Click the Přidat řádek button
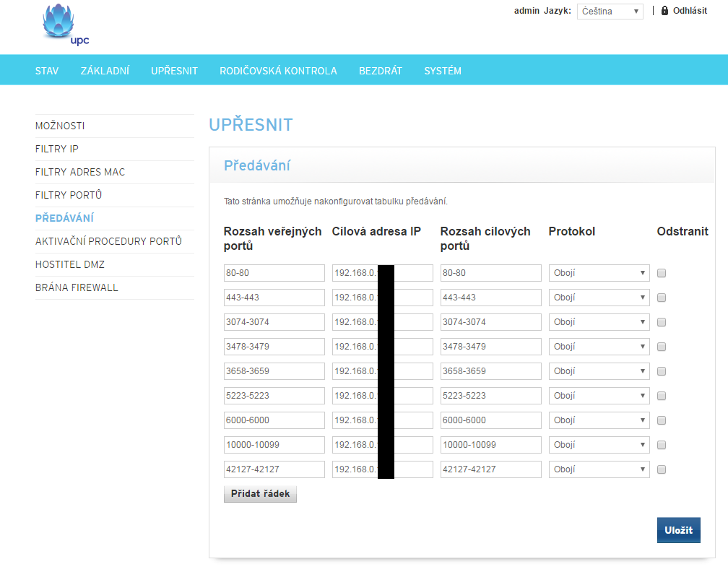 click(x=260, y=494)
